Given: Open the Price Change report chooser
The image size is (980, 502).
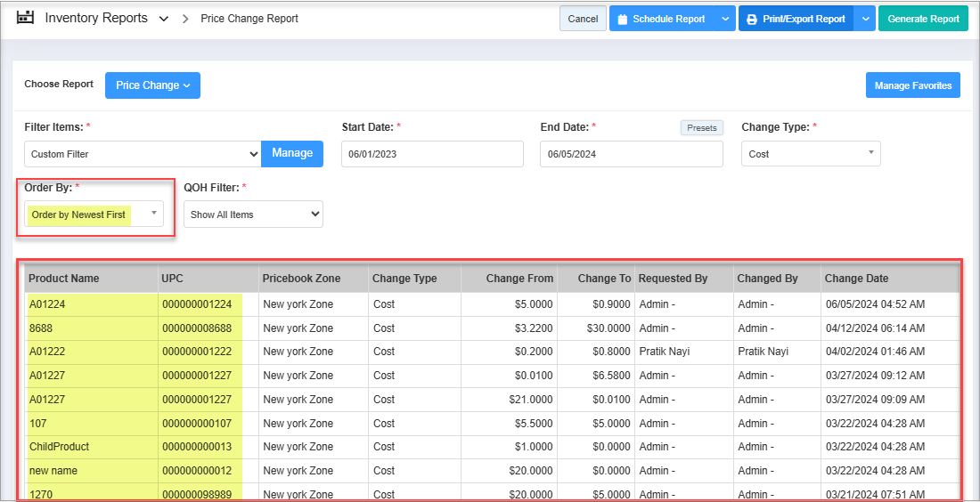Looking at the screenshot, I should 152,85.
